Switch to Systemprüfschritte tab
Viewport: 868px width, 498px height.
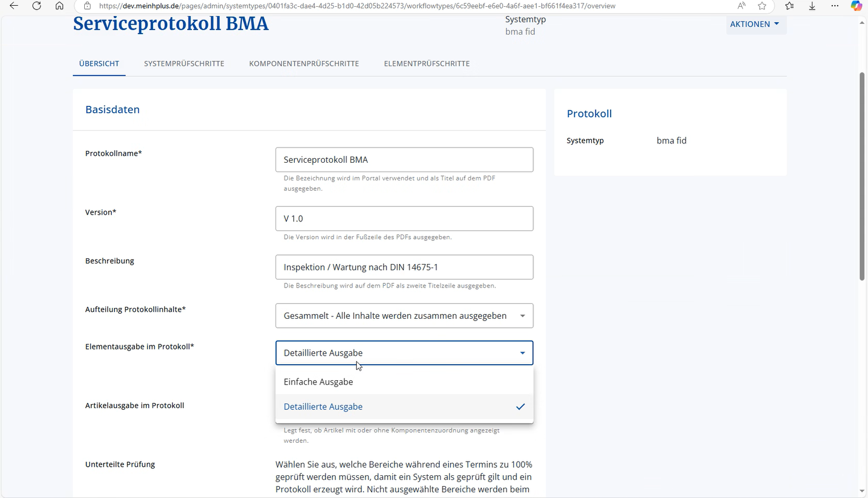click(x=184, y=64)
